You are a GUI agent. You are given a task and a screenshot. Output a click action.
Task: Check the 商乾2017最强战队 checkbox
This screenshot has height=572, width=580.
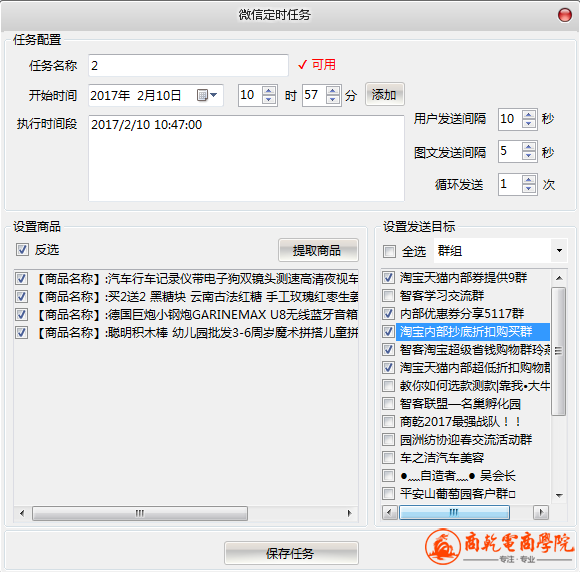[x=388, y=421]
